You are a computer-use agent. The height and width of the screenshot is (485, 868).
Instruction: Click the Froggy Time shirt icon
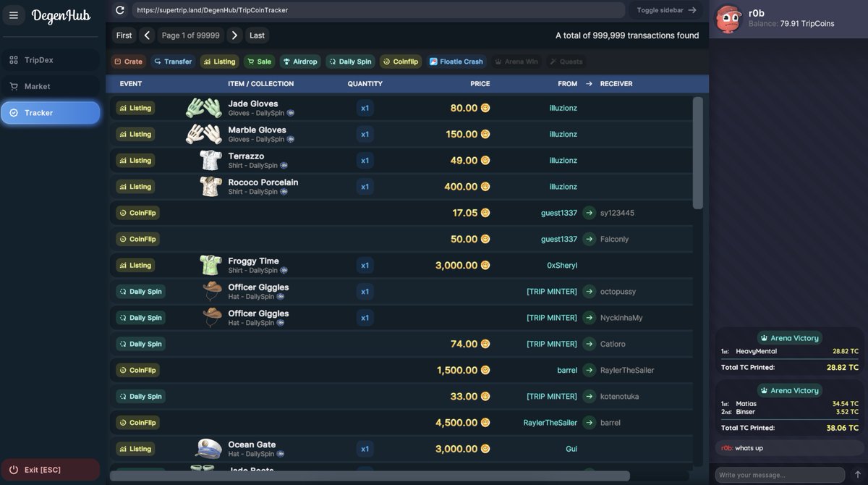pos(210,265)
